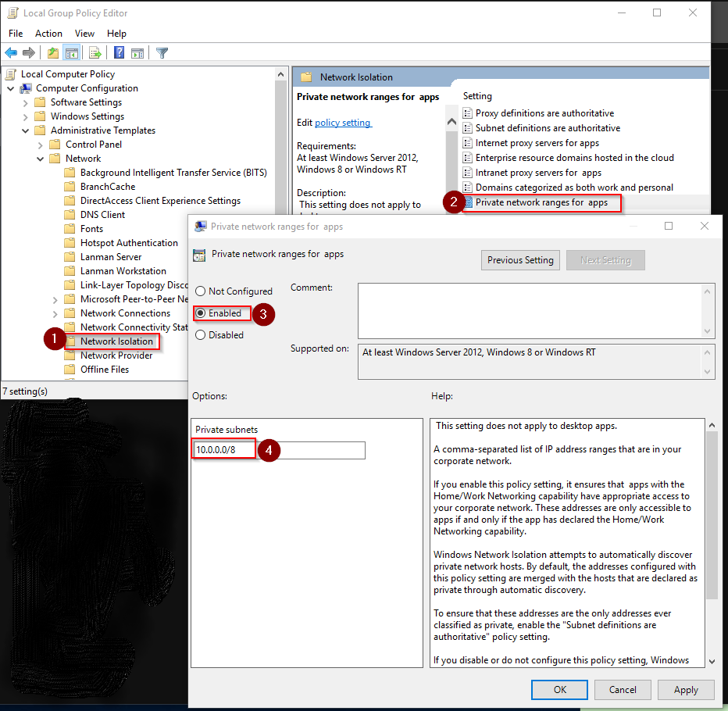Screen dimensions: 728x711
Task: Collapse the Administrative Templates node
Action: coord(26,130)
